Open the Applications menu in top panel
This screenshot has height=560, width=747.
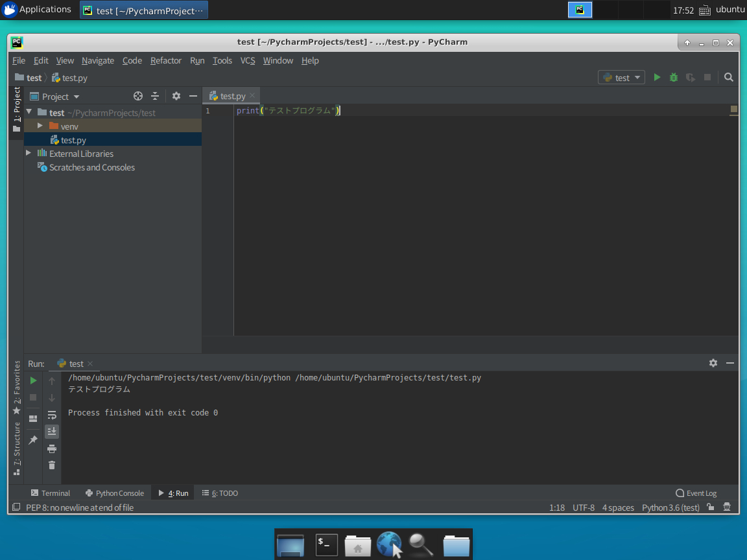click(x=37, y=10)
